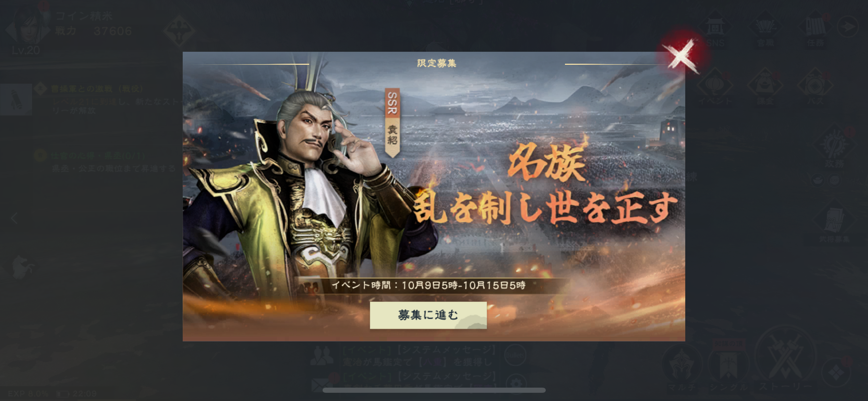Open chat settings gear icon
868x401 pixels.
(517, 382)
